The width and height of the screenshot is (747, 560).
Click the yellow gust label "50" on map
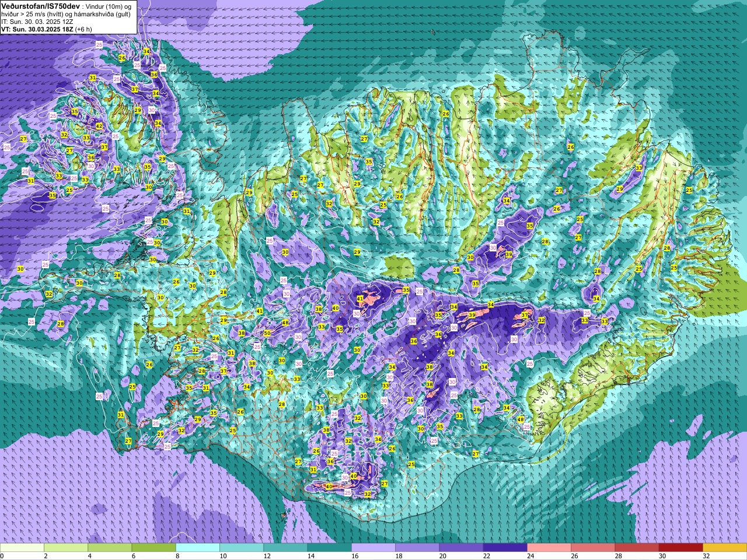pyautogui.click(x=267, y=333)
